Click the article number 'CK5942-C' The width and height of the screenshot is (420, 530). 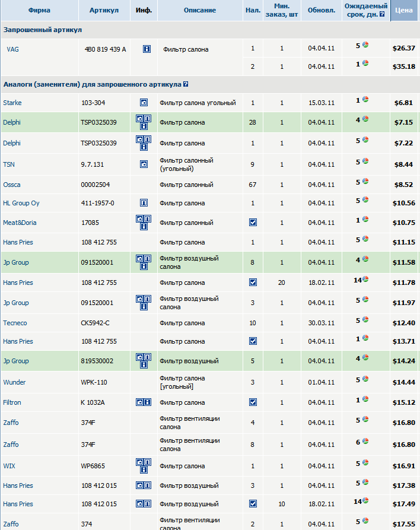pos(95,323)
